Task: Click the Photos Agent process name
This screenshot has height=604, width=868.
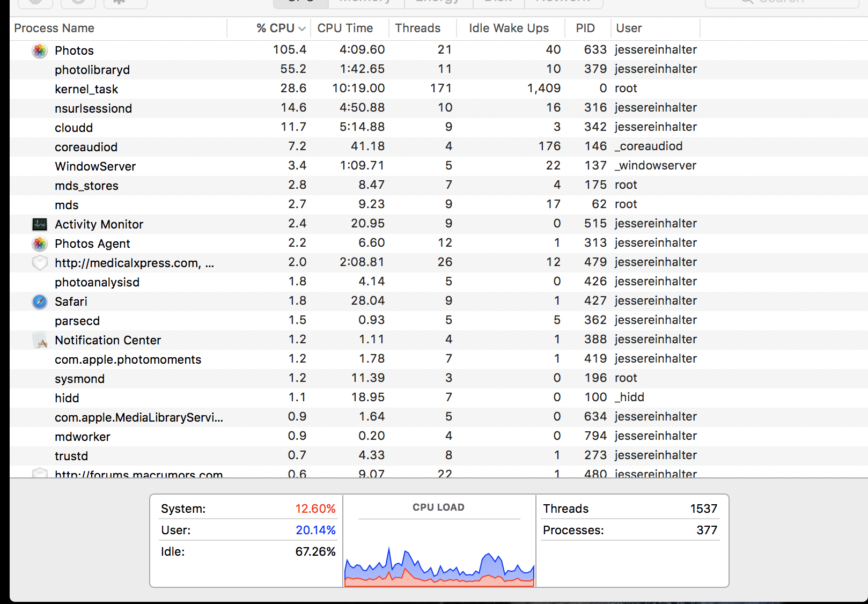Action: [x=92, y=244]
